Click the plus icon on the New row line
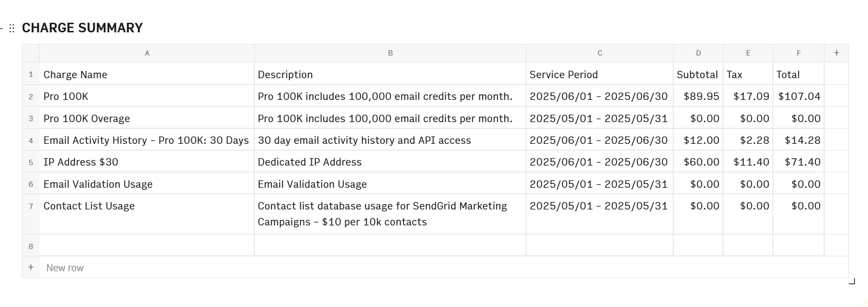This screenshot has width=868, height=307. [30, 267]
